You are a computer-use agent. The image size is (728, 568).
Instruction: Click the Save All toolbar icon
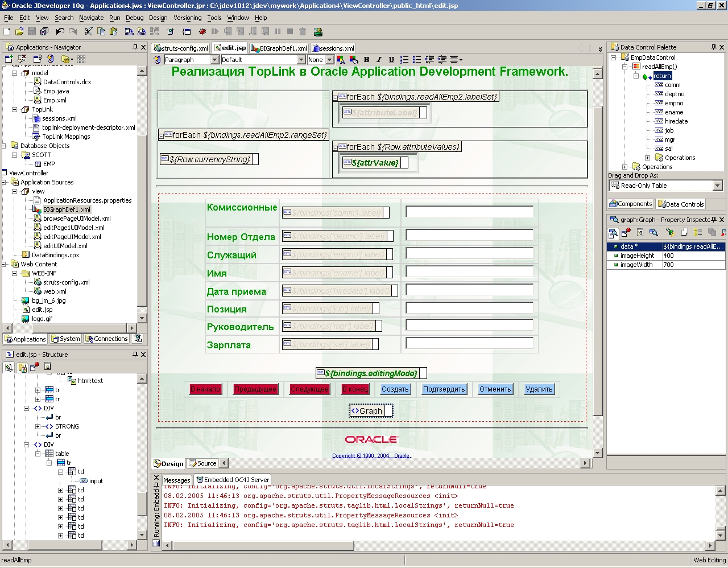click(x=44, y=32)
